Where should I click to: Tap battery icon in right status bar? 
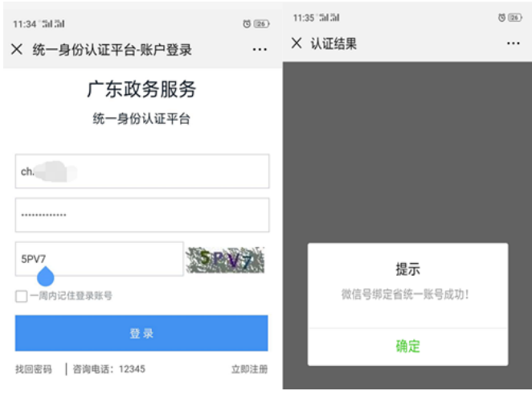(x=514, y=18)
